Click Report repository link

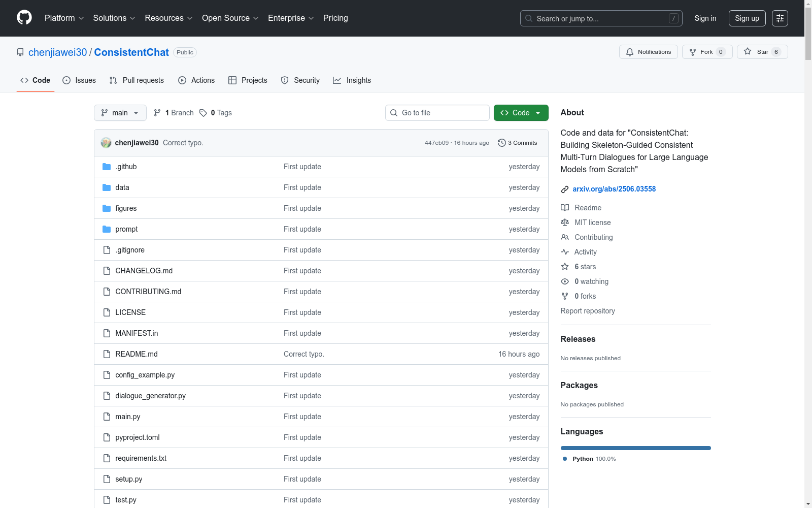(588, 311)
